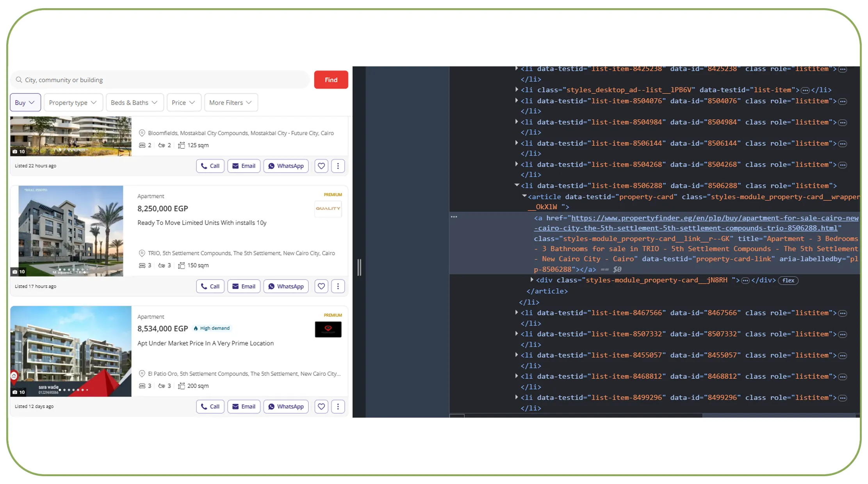Expand list-item-8467566 node in DOM tree
Image resolution: width=868 pixels, height=484 pixels.
click(x=517, y=313)
